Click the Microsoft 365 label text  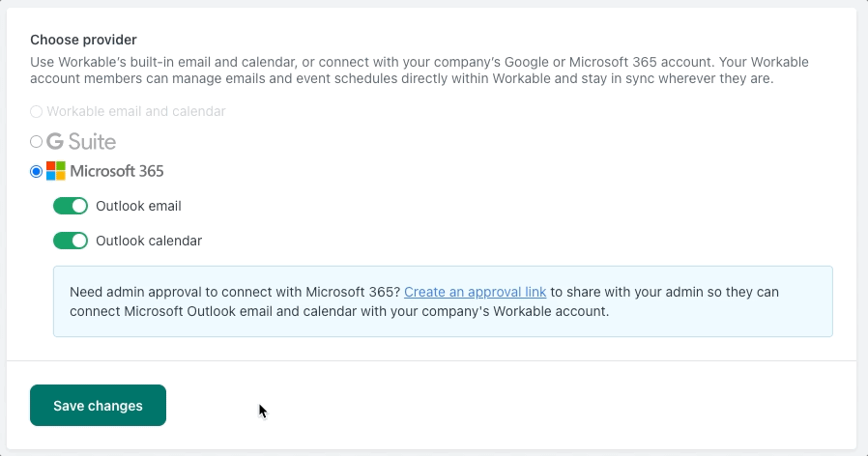(117, 171)
